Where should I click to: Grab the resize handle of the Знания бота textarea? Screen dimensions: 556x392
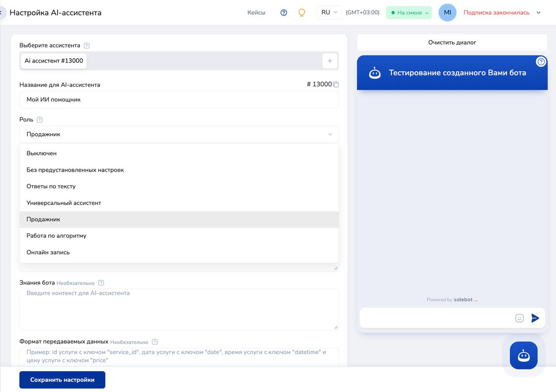point(336,327)
